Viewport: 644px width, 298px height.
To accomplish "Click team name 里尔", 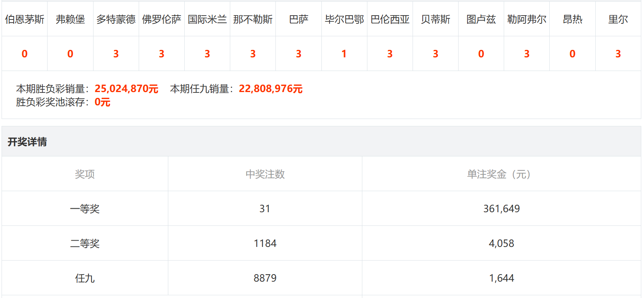I will tap(618, 19).
